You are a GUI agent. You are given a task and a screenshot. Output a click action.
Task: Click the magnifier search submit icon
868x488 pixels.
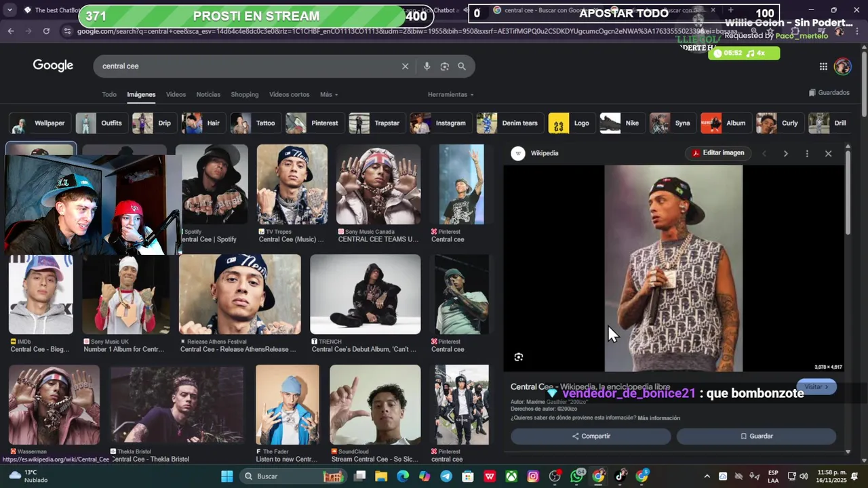click(x=462, y=66)
